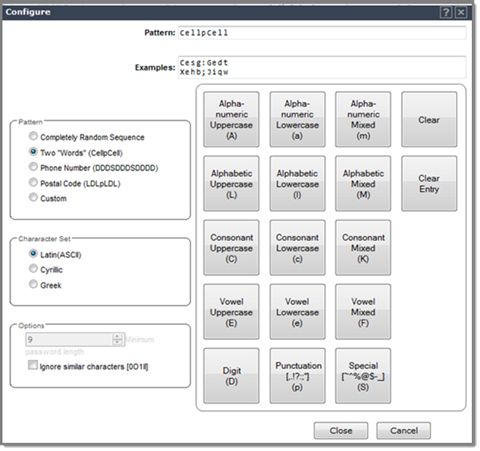Click the Examples text box
Viewport: 480px width, 451px height.
322,67
